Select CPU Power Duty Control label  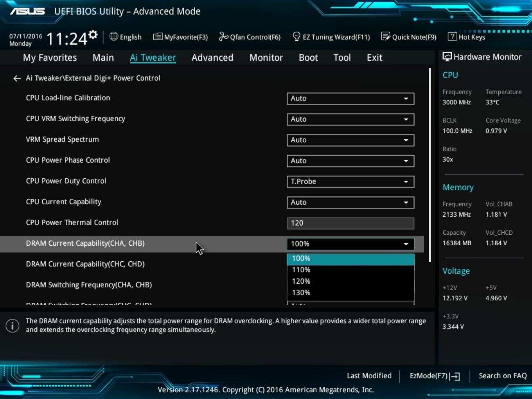click(66, 181)
